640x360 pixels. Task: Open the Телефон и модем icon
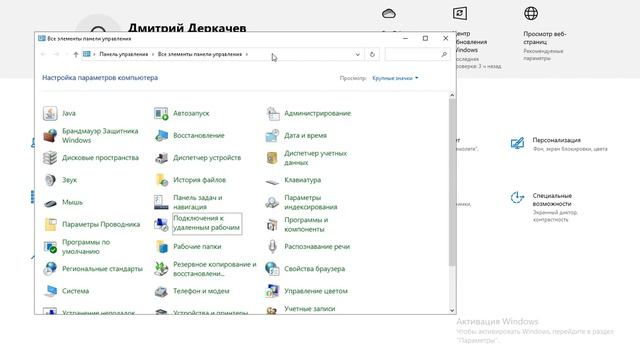pyautogui.click(x=161, y=291)
